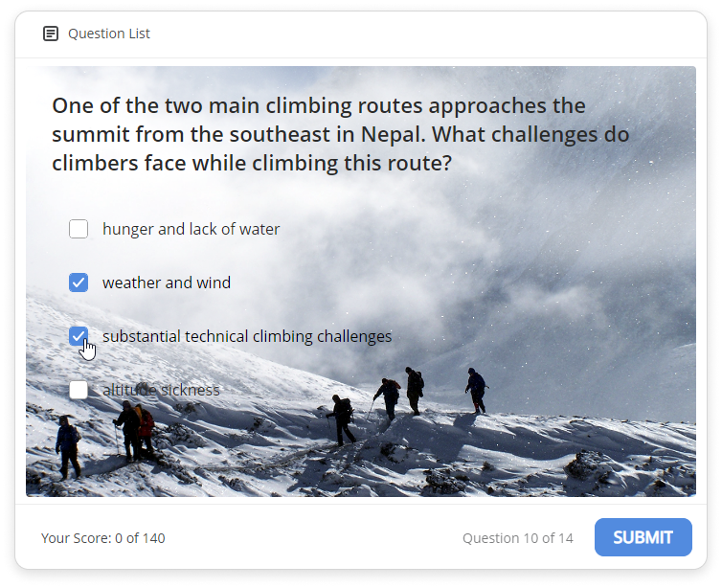Choose the 'altitude sickness' answer label
The image size is (722, 588).
(x=161, y=391)
